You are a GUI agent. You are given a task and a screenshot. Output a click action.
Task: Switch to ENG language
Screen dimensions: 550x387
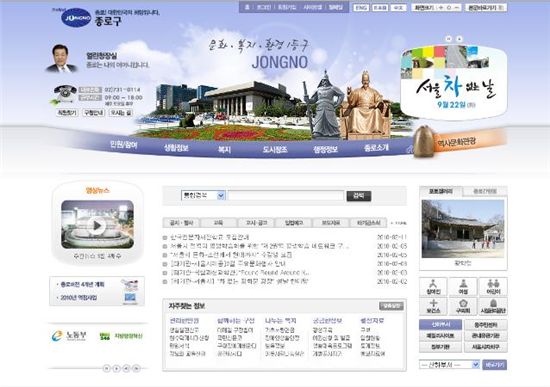coord(361,7)
